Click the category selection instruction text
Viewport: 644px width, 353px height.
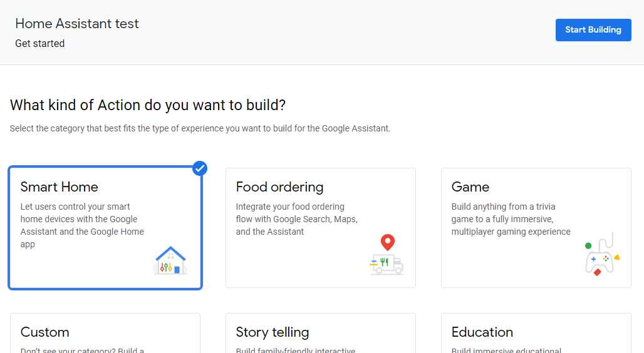(200, 128)
